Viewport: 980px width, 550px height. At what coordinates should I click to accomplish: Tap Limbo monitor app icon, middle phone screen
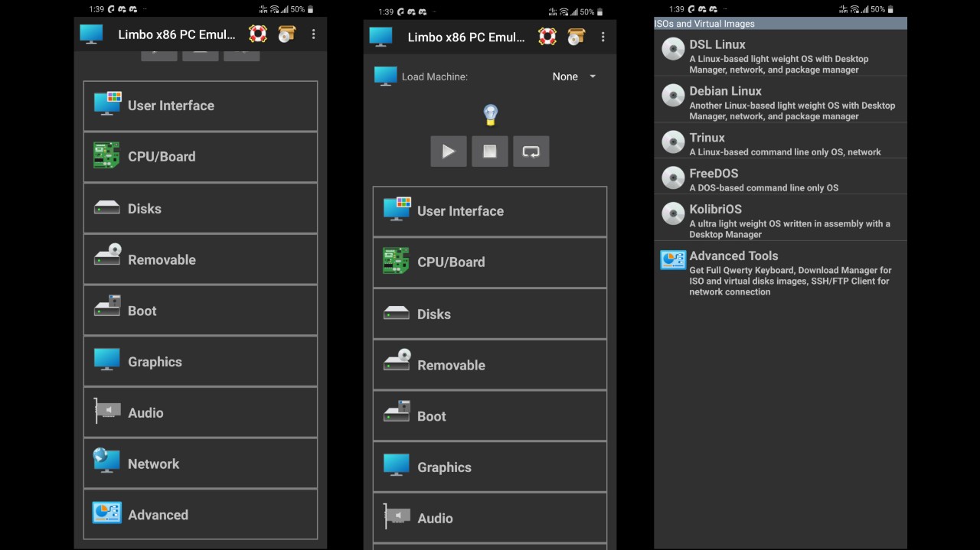(381, 36)
